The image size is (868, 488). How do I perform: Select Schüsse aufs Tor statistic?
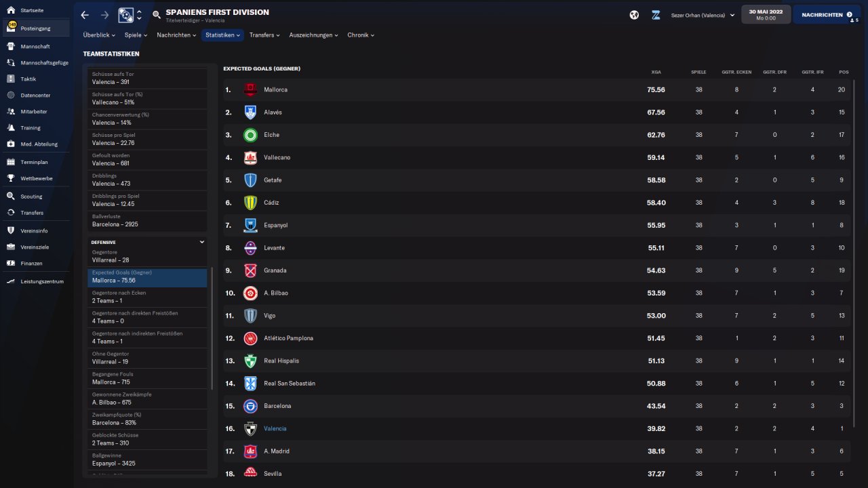click(147, 78)
